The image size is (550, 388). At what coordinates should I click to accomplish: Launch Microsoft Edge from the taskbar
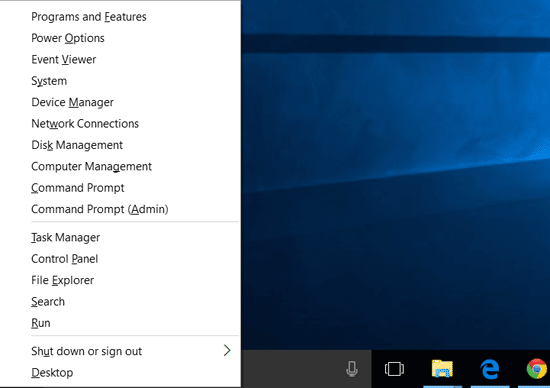(x=490, y=369)
